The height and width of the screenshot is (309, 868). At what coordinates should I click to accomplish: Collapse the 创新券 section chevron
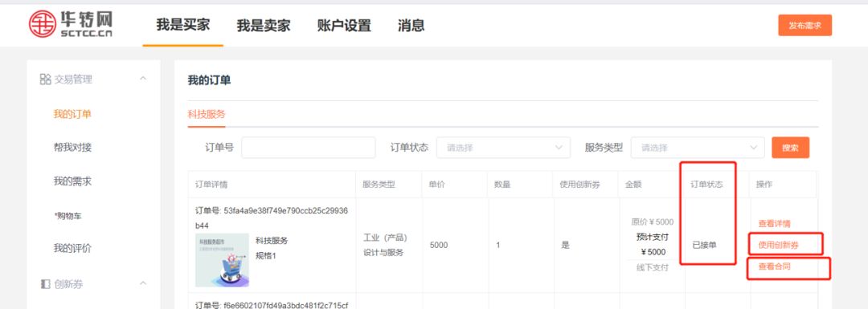click(143, 283)
